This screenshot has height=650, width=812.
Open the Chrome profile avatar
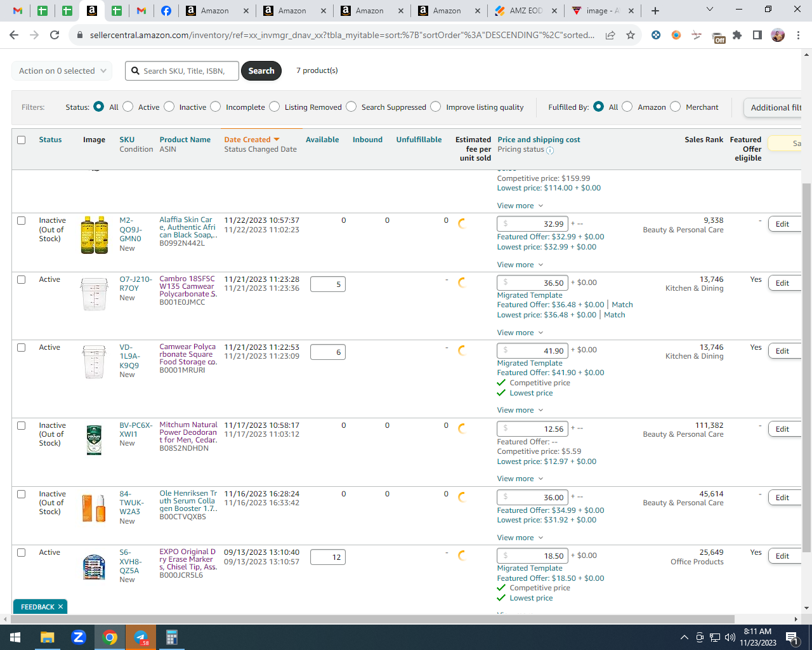[778, 35]
